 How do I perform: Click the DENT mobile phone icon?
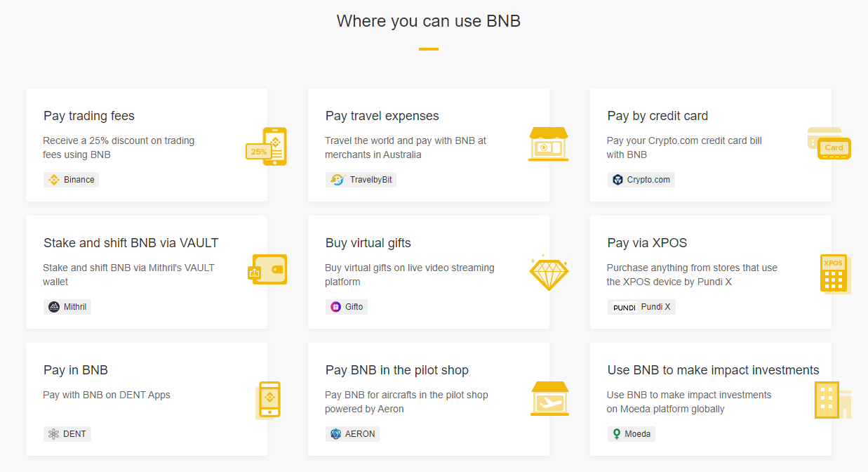pos(269,399)
